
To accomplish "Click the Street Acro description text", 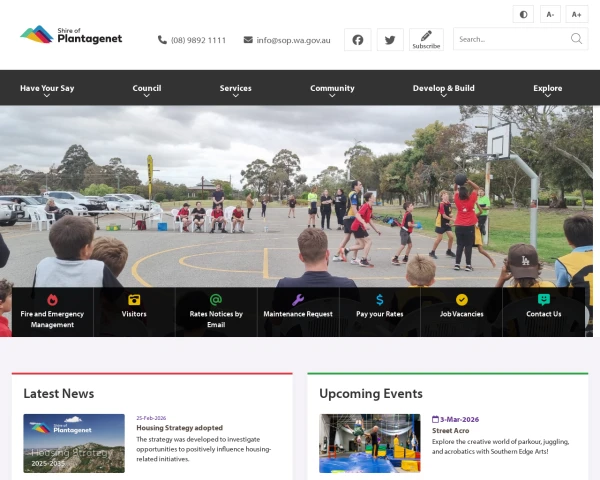I will coord(501,447).
